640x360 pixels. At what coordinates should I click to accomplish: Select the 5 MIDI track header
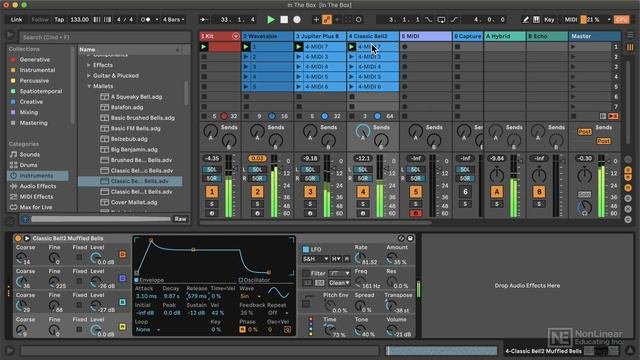point(426,36)
